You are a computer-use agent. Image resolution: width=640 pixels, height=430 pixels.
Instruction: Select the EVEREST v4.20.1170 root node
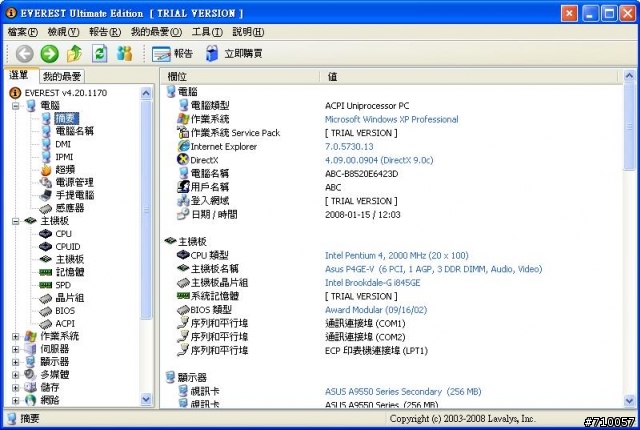66,93
